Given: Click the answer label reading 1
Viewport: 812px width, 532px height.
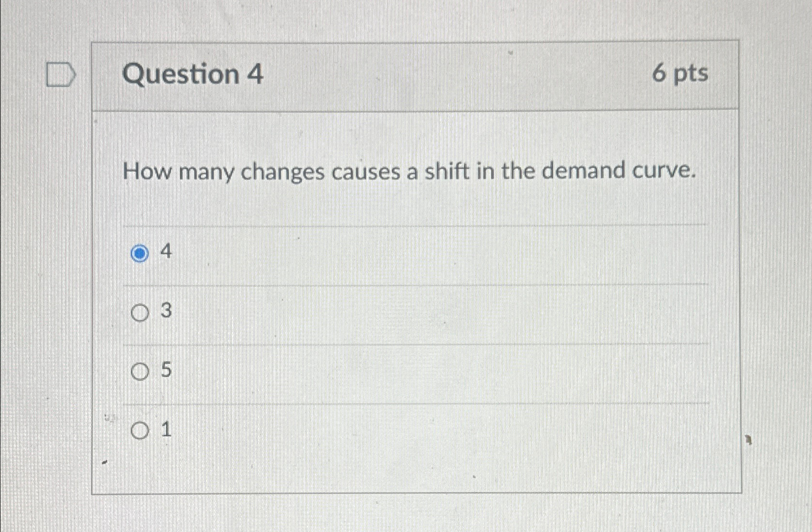Looking at the screenshot, I should pyautogui.click(x=165, y=429).
